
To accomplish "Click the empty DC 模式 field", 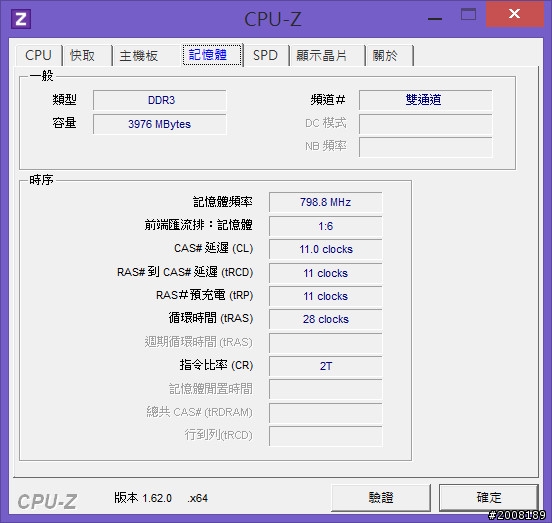I will [x=425, y=124].
